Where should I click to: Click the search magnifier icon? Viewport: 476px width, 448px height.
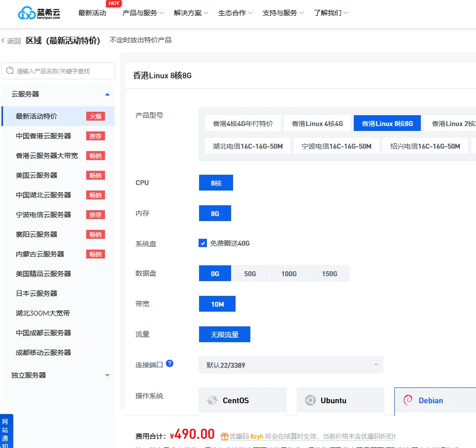point(10,71)
